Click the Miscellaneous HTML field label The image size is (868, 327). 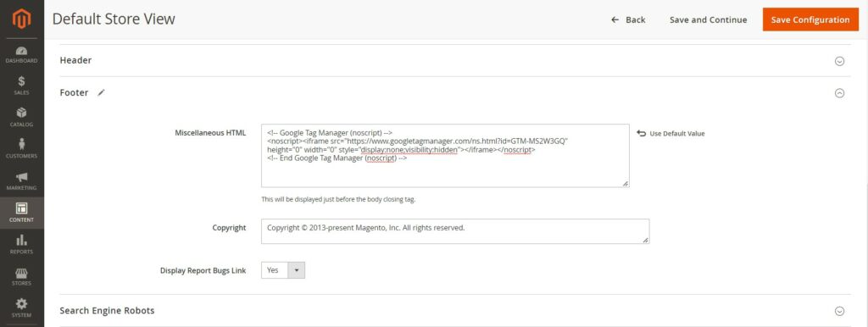click(x=210, y=133)
